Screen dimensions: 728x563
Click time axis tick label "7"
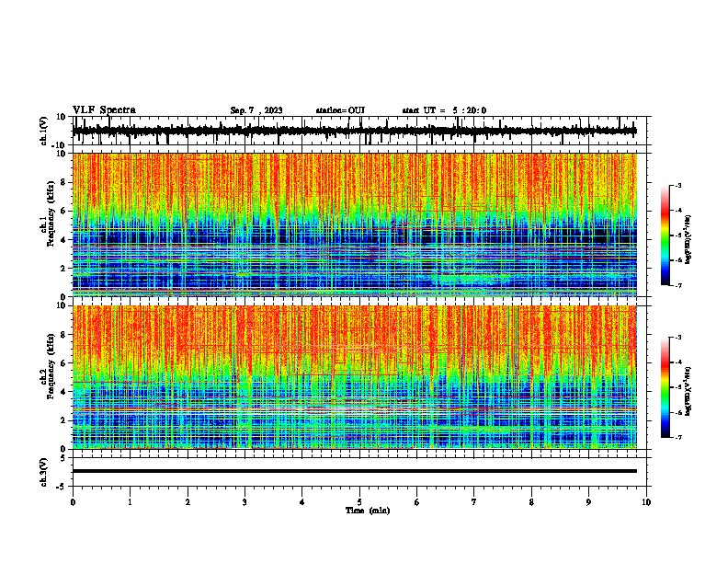[x=474, y=502]
